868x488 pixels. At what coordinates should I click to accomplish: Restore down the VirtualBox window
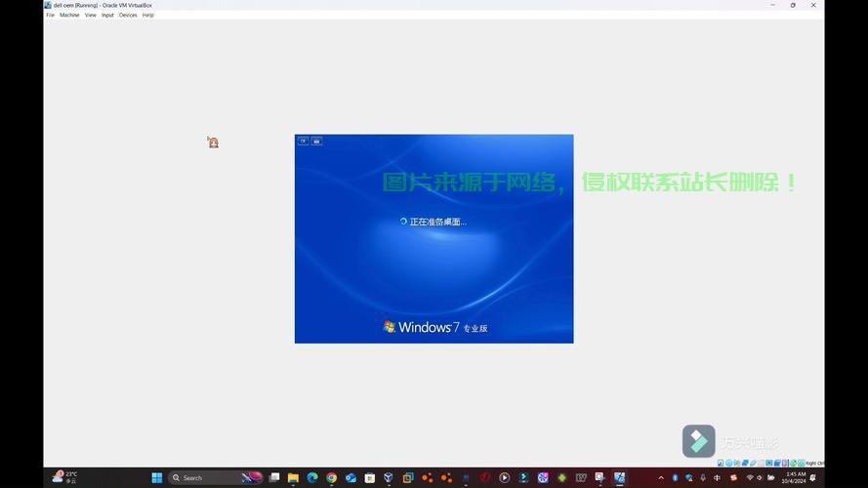point(793,5)
